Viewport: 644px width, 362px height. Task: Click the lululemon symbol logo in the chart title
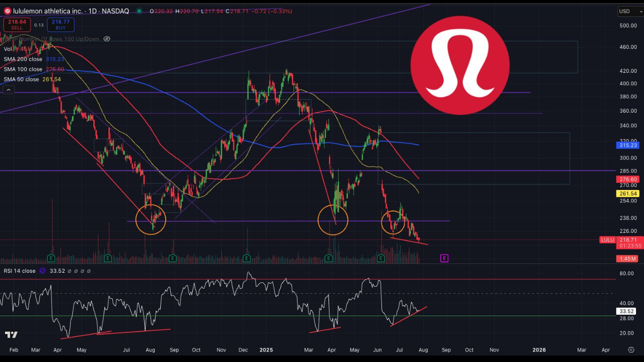[7, 10]
